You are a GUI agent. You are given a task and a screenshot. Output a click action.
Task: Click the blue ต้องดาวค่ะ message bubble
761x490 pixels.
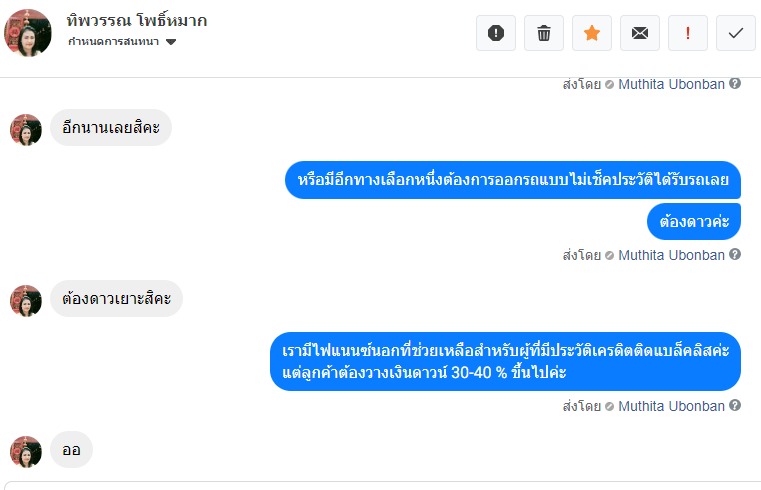pos(694,222)
